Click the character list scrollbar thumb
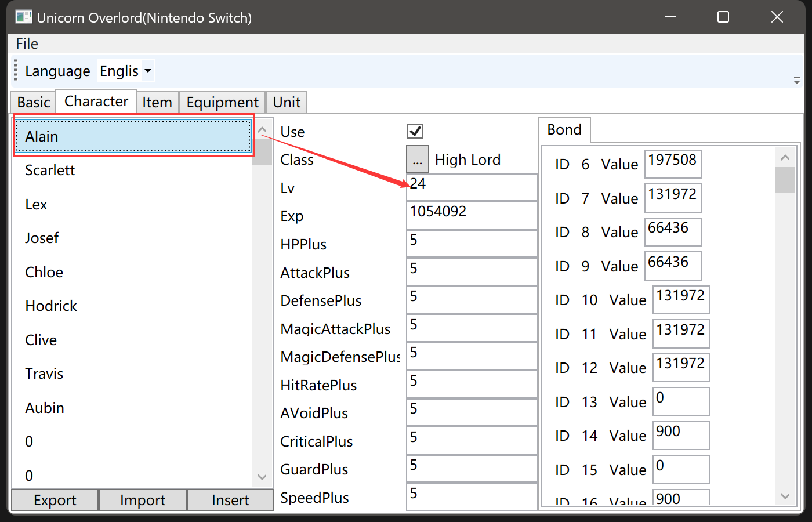 (x=262, y=152)
